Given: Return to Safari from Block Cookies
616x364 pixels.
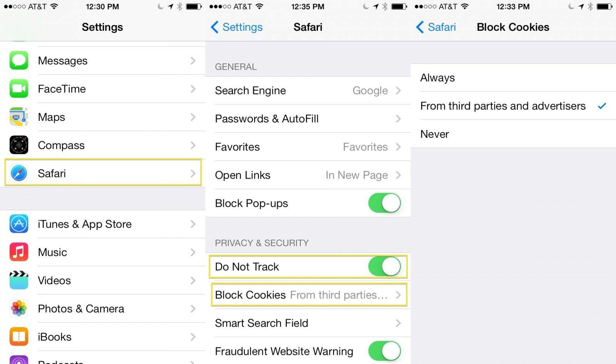Looking at the screenshot, I should pyautogui.click(x=436, y=27).
